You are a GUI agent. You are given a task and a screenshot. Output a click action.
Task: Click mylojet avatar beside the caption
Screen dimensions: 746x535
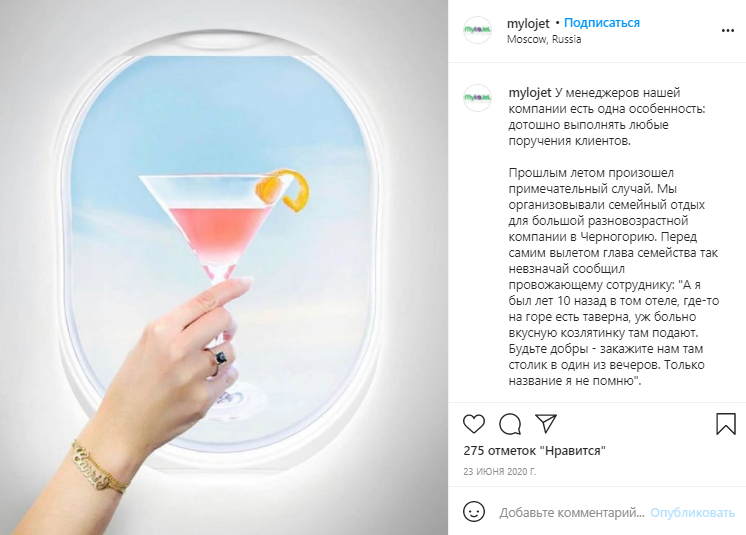(477, 98)
